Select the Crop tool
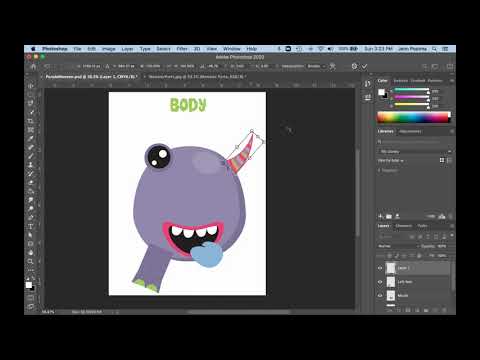The width and height of the screenshot is (480, 360). pyautogui.click(x=31, y=121)
